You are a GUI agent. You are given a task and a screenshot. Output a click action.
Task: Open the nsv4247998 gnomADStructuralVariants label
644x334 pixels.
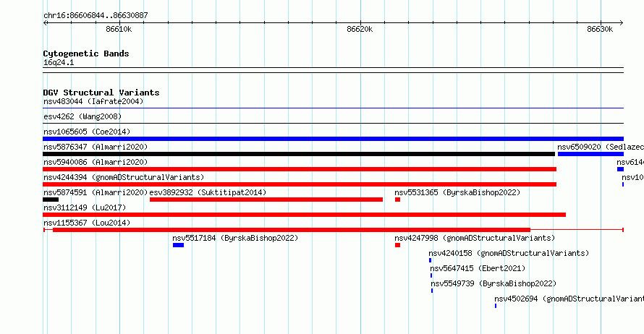point(475,238)
